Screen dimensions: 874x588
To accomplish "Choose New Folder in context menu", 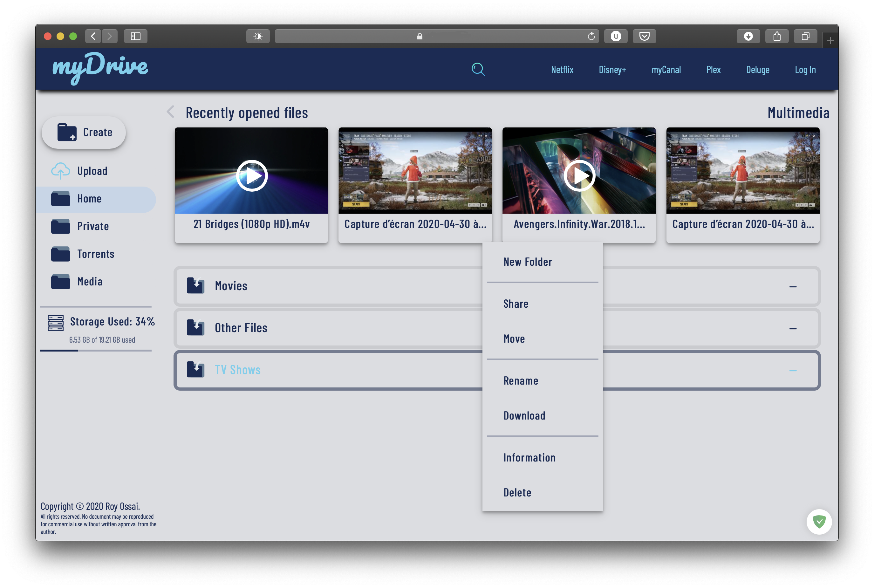I will 528,262.
